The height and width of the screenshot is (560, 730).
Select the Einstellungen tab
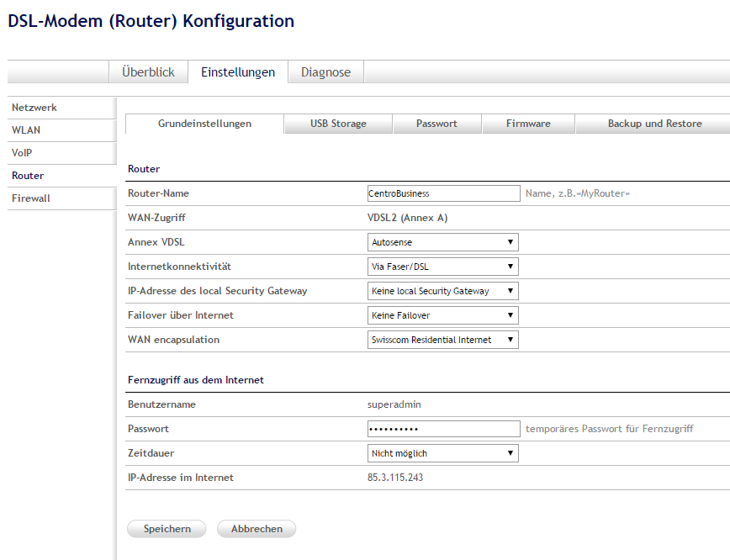pos(237,72)
